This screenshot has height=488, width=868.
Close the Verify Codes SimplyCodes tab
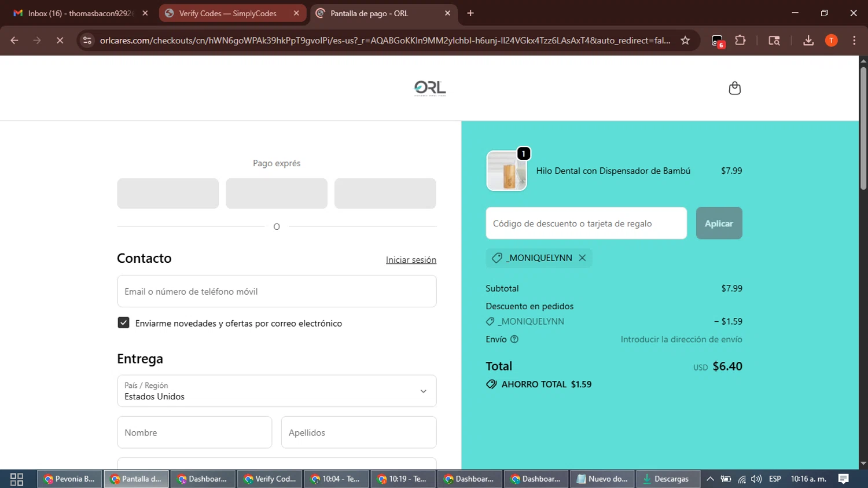(x=296, y=13)
